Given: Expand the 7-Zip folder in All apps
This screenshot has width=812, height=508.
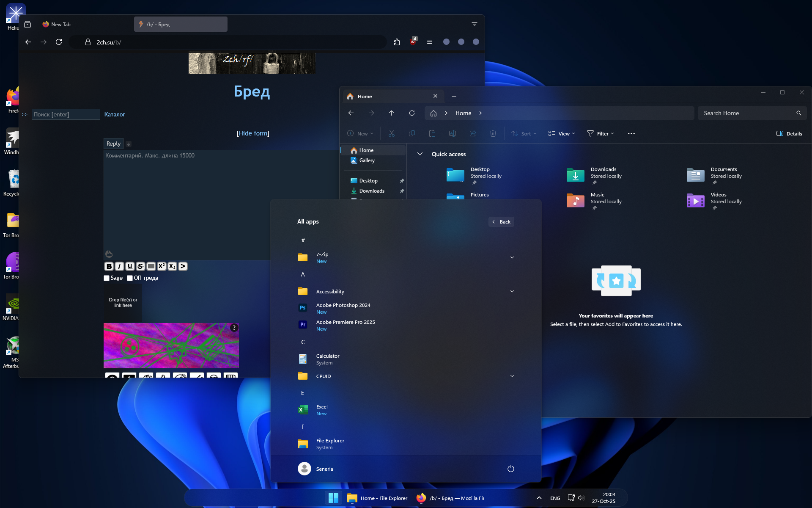Looking at the screenshot, I should point(512,257).
